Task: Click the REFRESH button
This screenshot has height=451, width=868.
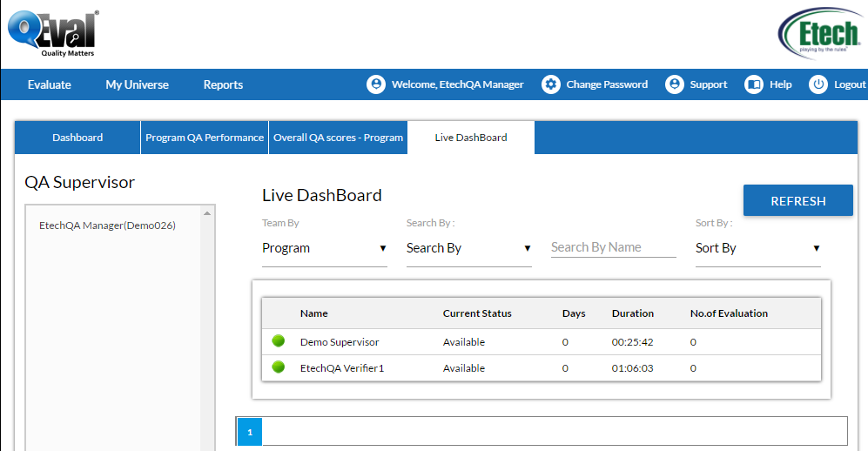Action: pyautogui.click(x=798, y=200)
